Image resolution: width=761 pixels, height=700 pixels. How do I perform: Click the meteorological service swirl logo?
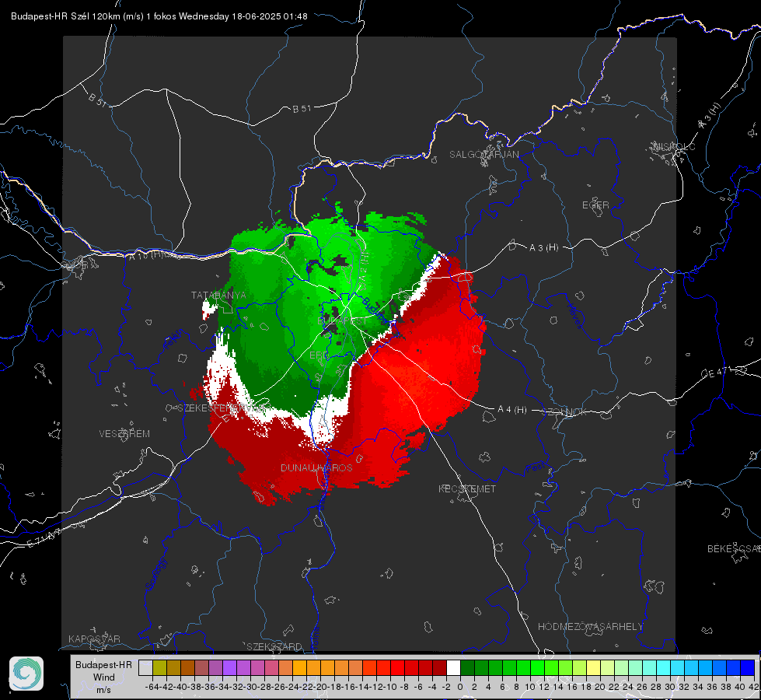tap(26, 674)
